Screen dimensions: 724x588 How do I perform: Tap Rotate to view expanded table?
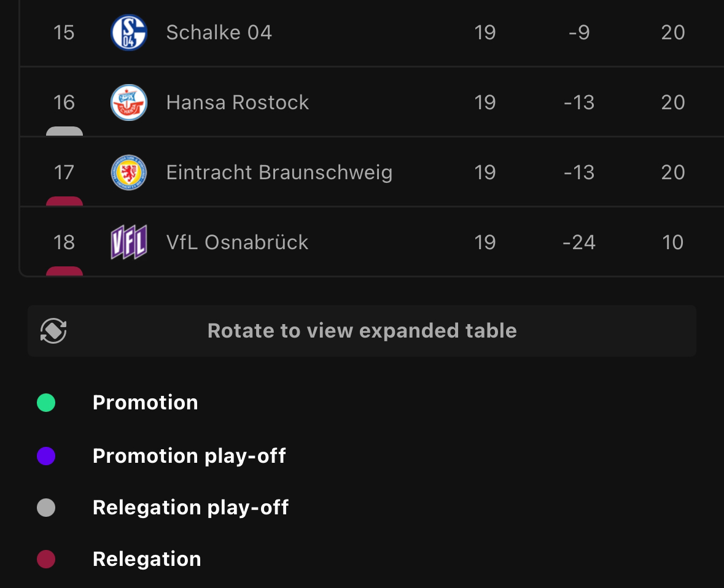362,331
